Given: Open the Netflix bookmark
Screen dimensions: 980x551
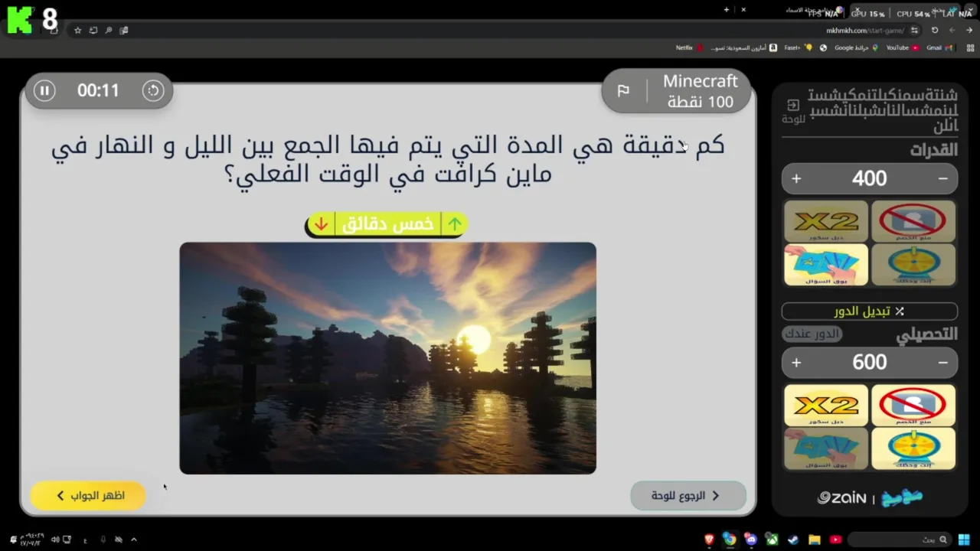Looking at the screenshot, I should click(689, 47).
